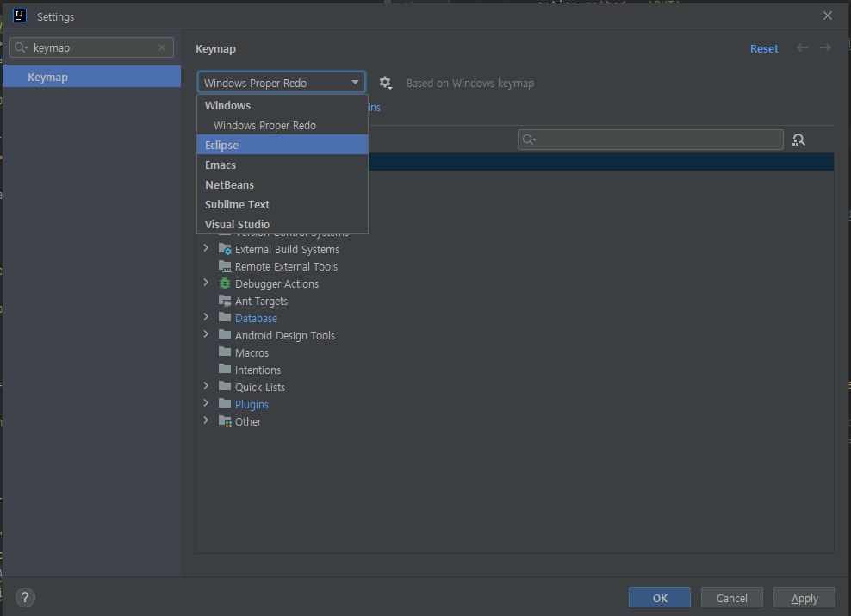
Task: Click the Cancel button
Action: click(x=731, y=598)
